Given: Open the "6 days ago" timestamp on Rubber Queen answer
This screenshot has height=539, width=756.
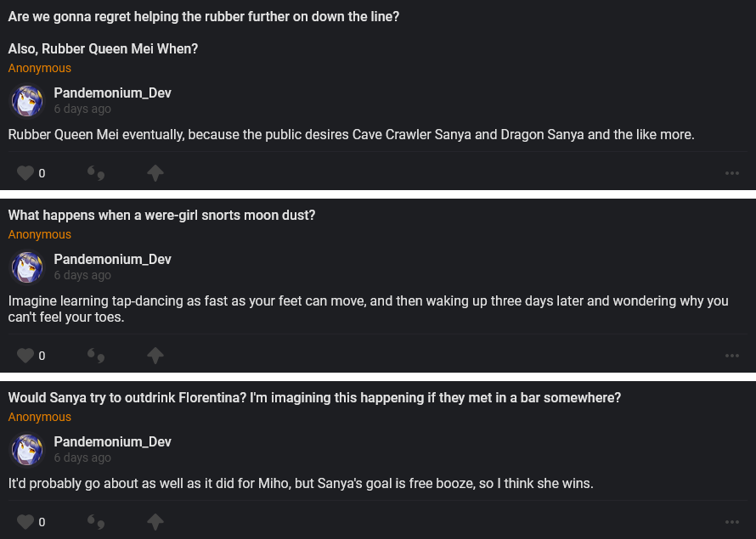Looking at the screenshot, I should coord(82,109).
